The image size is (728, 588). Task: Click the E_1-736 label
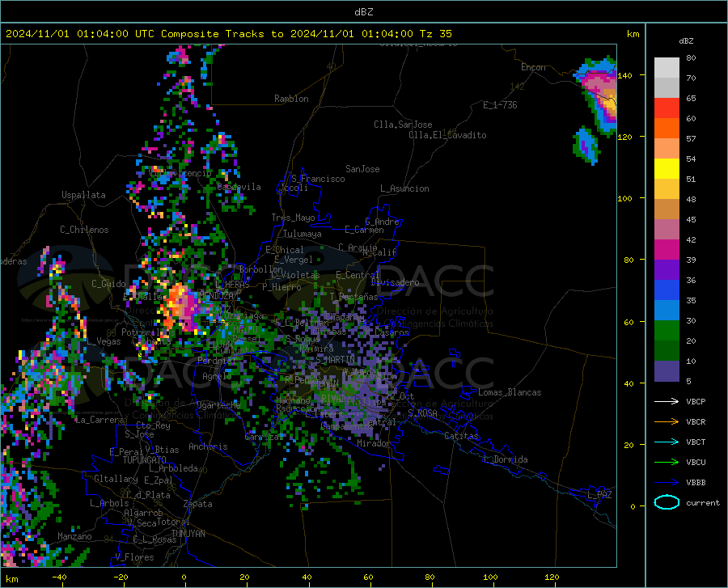500,105
